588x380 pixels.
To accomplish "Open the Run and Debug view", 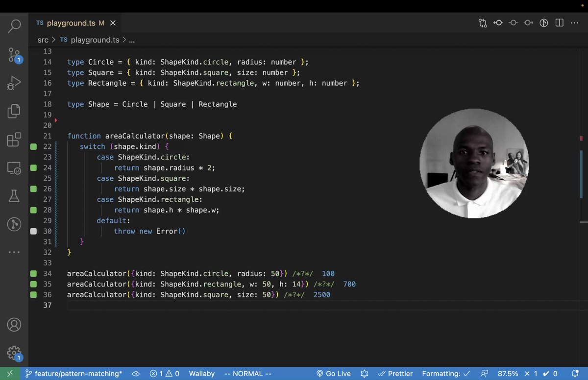I will (x=14, y=83).
